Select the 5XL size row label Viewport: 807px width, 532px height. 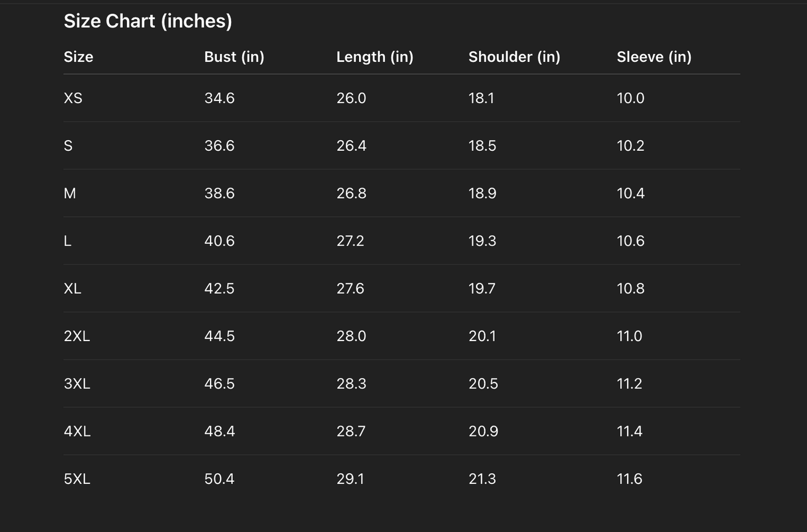tap(77, 479)
